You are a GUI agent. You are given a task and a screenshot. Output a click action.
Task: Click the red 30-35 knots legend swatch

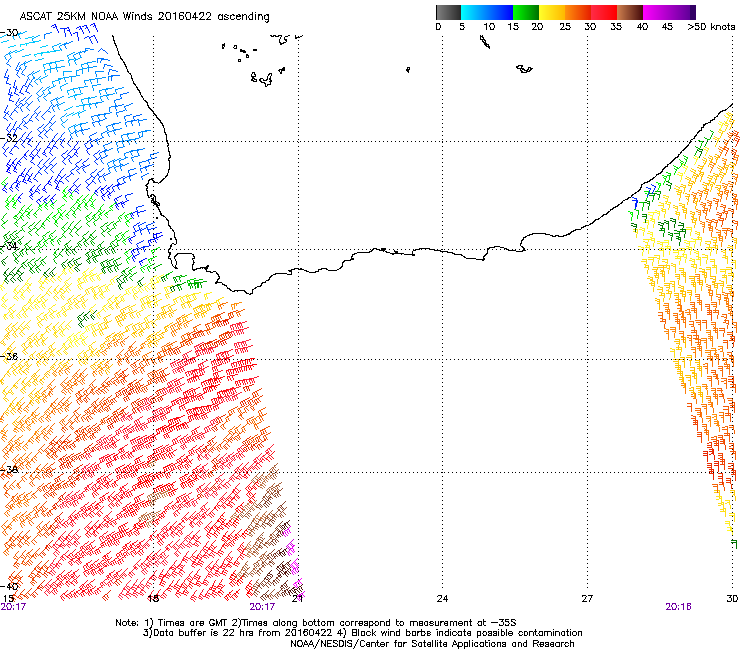[604, 12]
